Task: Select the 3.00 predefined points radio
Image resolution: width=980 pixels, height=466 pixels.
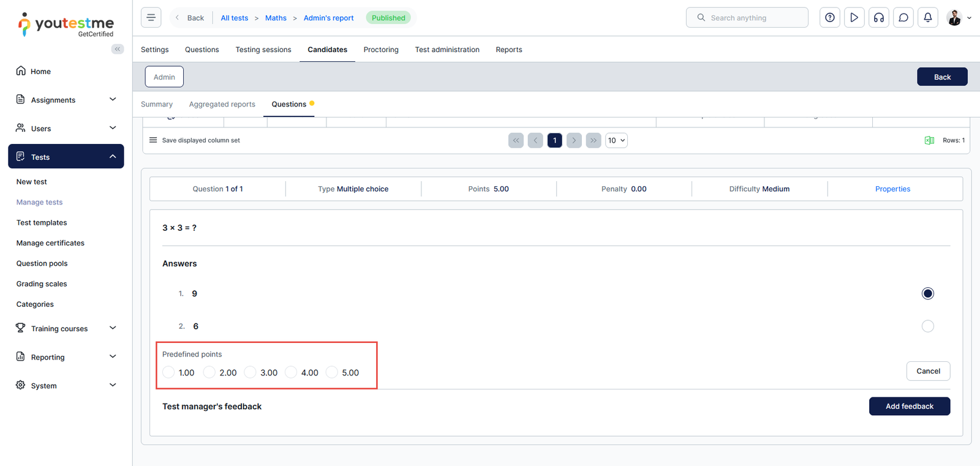Action: (x=250, y=372)
